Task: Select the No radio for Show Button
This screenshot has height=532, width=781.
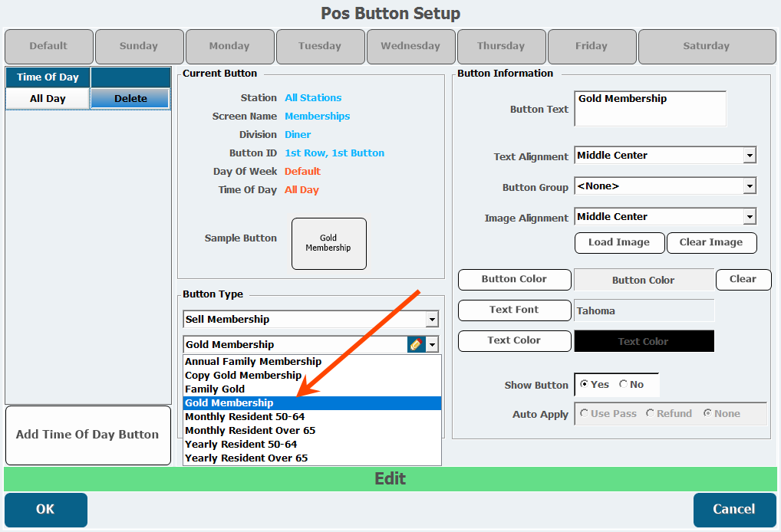Action: 623,384
